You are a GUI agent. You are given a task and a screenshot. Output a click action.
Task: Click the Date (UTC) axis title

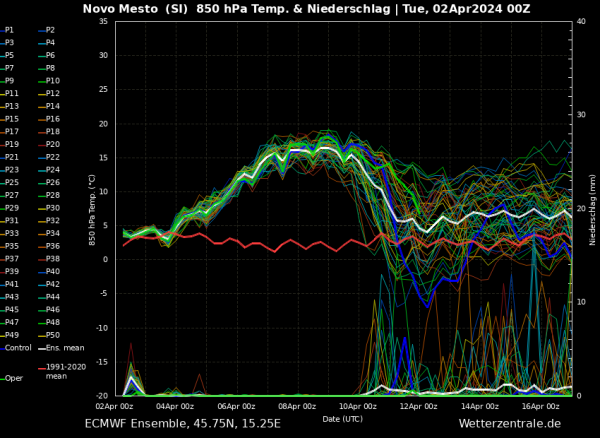click(342, 419)
